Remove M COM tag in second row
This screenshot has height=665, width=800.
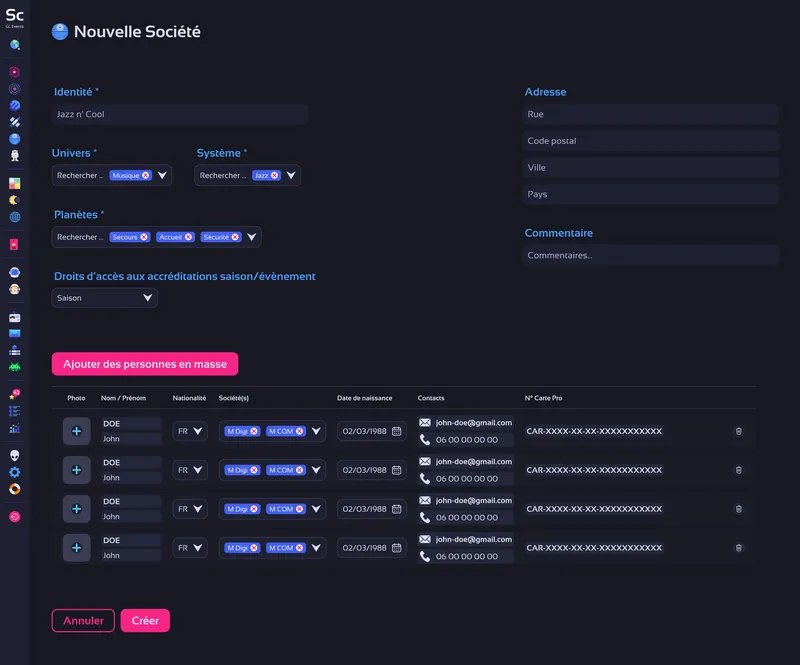click(300, 470)
